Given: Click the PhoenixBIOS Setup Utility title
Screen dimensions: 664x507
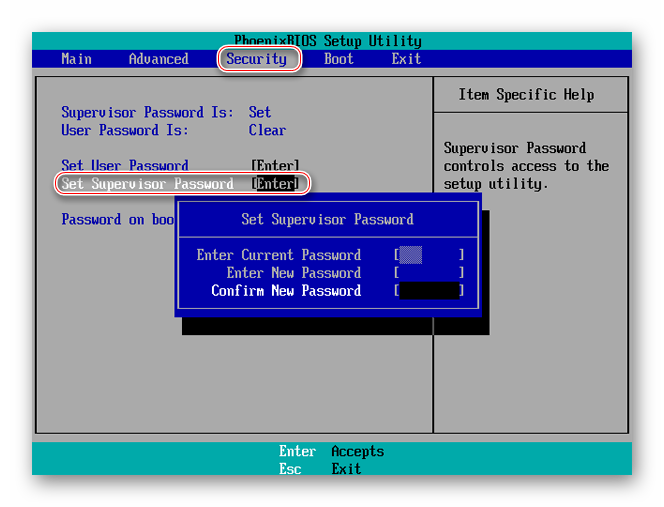Looking at the screenshot, I should tap(328, 41).
